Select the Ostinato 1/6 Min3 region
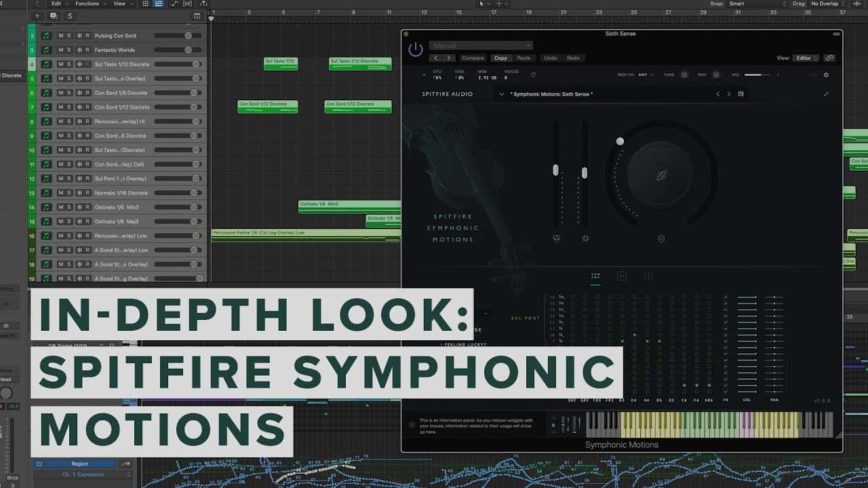 (350, 207)
